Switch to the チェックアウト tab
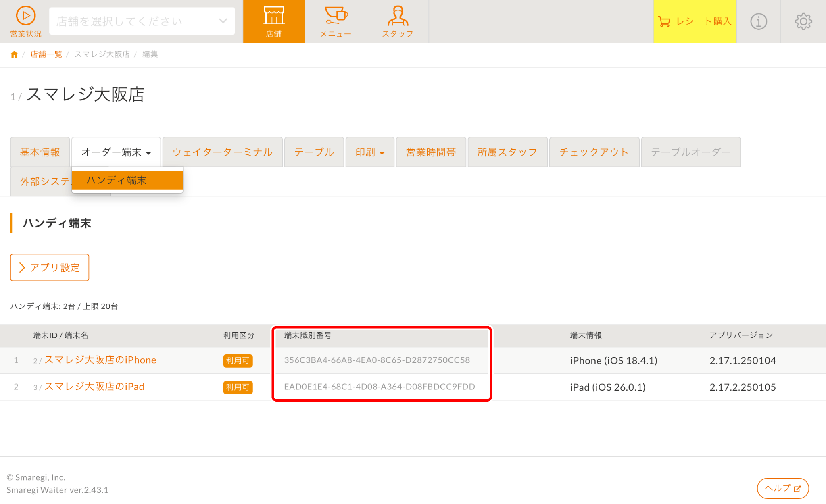Viewport: 826px width, 504px height. tap(594, 152)
